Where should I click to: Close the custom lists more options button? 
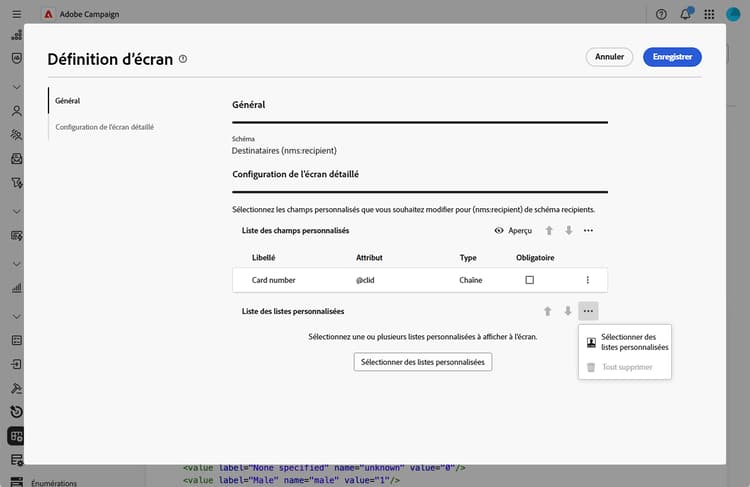588,311
